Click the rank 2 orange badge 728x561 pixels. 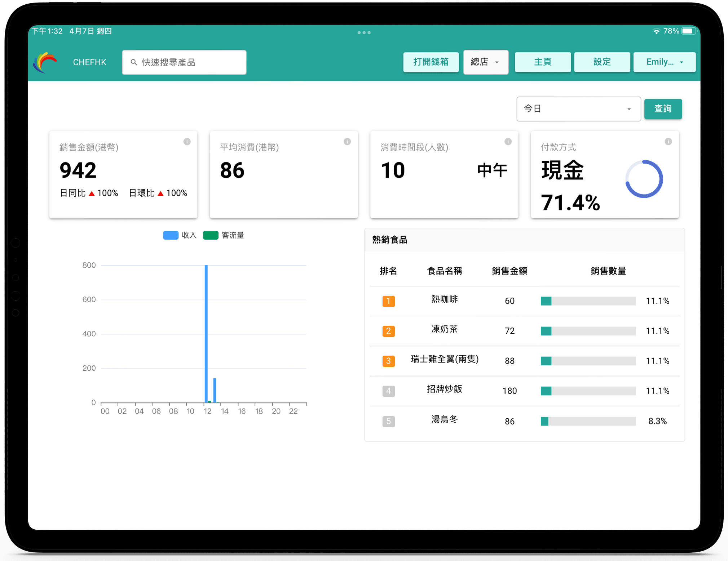388,331
